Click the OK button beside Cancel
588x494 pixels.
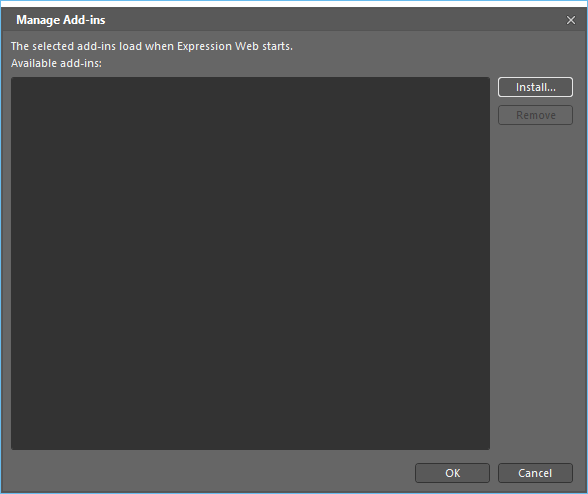452,473
